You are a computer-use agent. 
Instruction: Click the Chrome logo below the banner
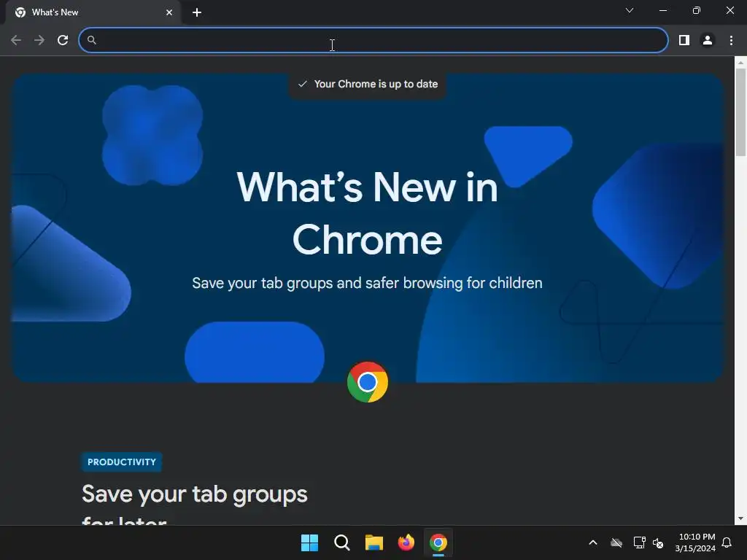[x=368, y=382]
